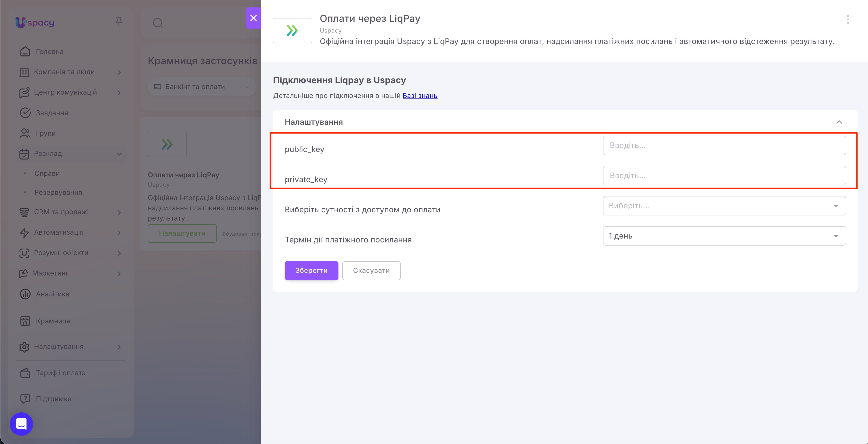This screenshot has height=444, width=868.
Task: Click the Крамниця застосунків heading
Action: point(202,61)
